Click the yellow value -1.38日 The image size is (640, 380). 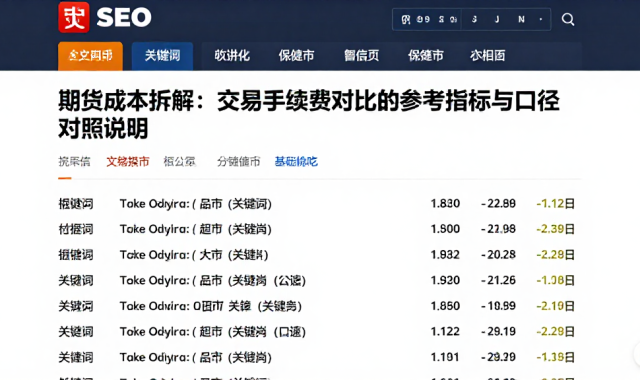coord(556,358)
